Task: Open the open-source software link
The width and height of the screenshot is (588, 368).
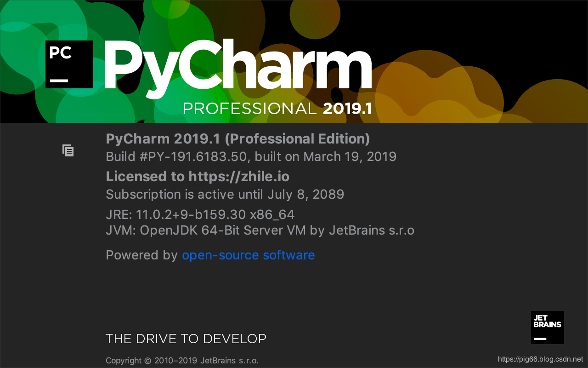Action: 249,255
